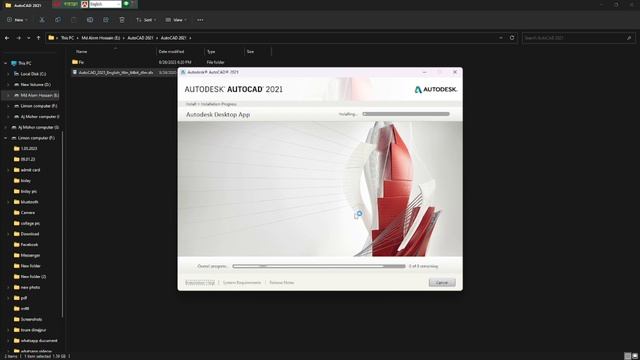Select the first folder row in file list
The height and width of the screenshot is (360, 640).
pos(171,62)
